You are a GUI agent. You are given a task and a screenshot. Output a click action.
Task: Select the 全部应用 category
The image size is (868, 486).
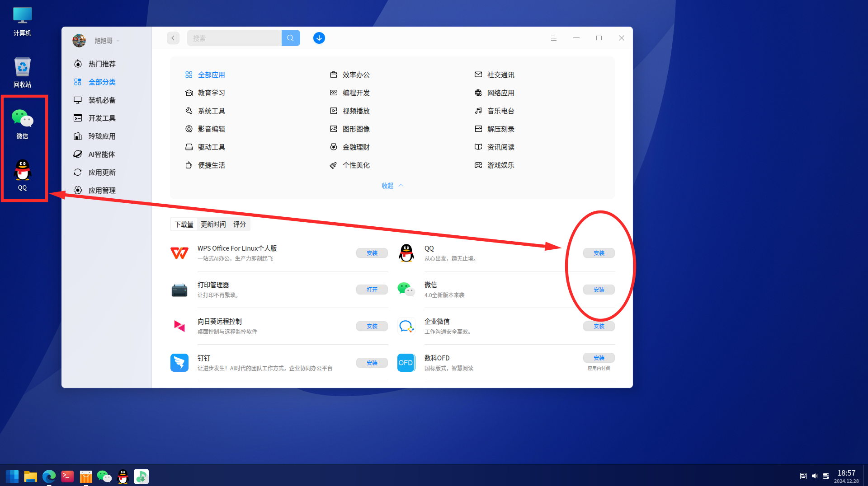click(x=205, y=75)
